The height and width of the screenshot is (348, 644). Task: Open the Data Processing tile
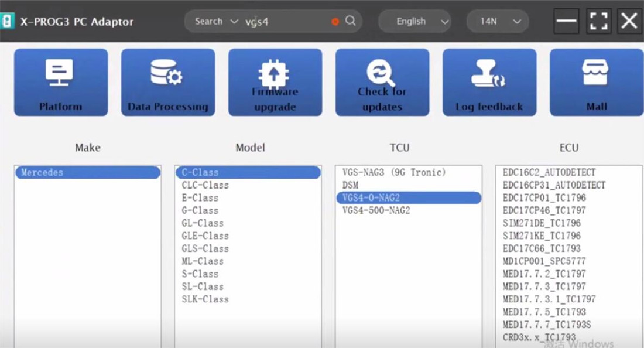point(168,82)
